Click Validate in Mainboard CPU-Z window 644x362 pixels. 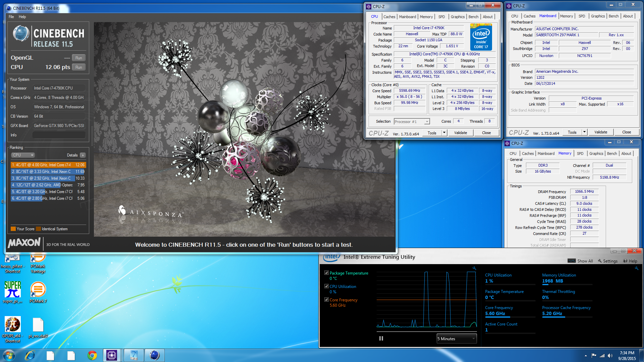click(601, 132)
